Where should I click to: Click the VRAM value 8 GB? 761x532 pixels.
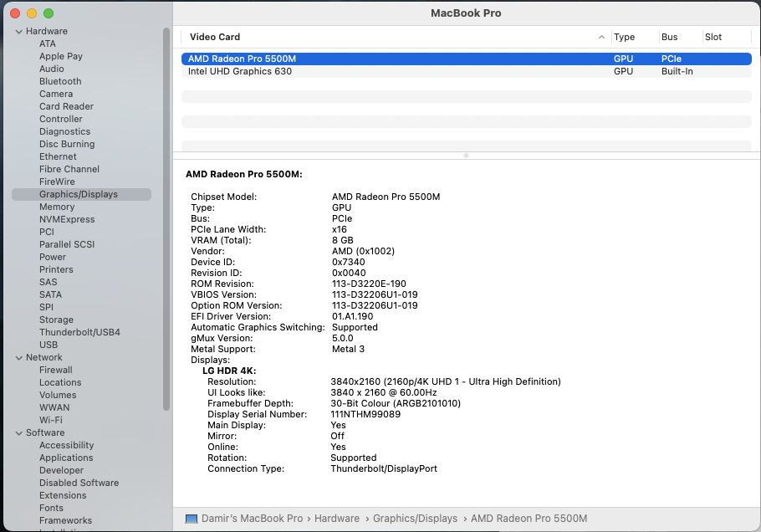tap(343, 240)
